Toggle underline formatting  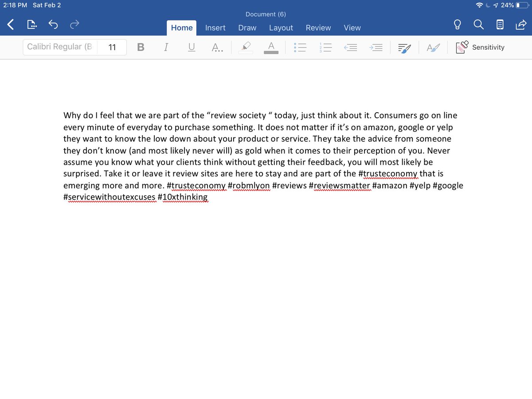pos(192,47)
